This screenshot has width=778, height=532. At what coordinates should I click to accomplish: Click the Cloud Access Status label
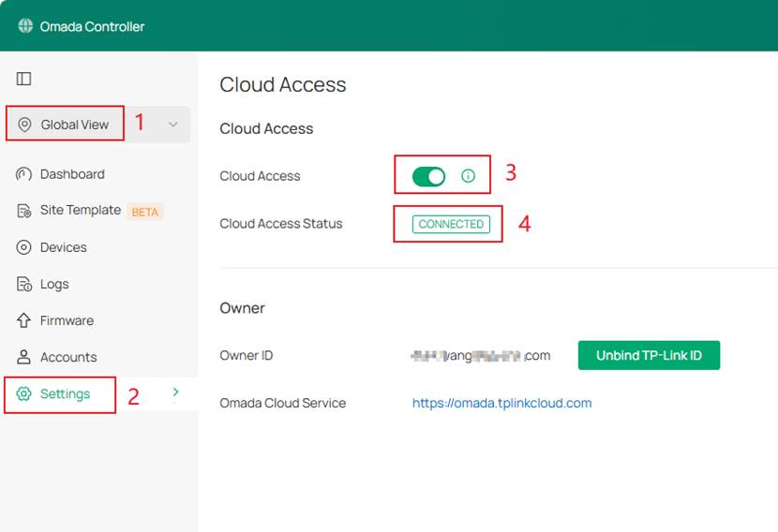coord(281,224)
